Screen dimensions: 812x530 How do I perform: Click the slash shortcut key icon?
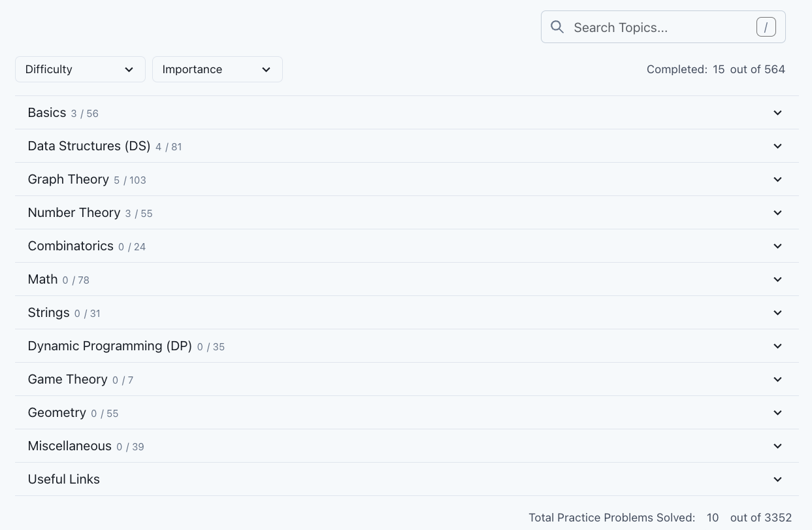pos(766,27)
